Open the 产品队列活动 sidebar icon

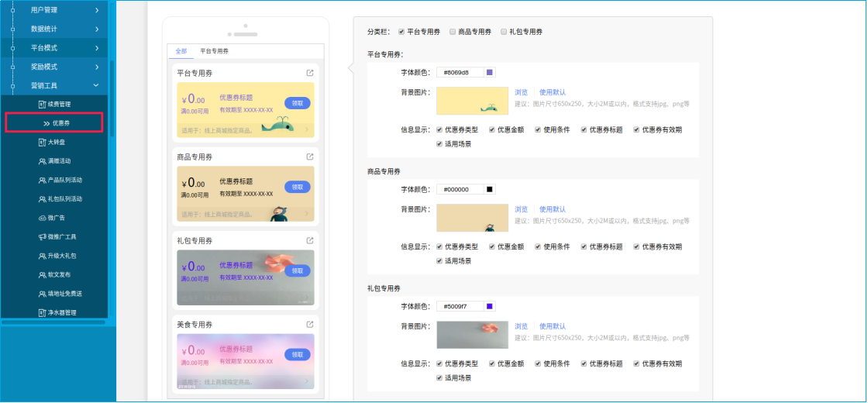click(x=42, y=180)
